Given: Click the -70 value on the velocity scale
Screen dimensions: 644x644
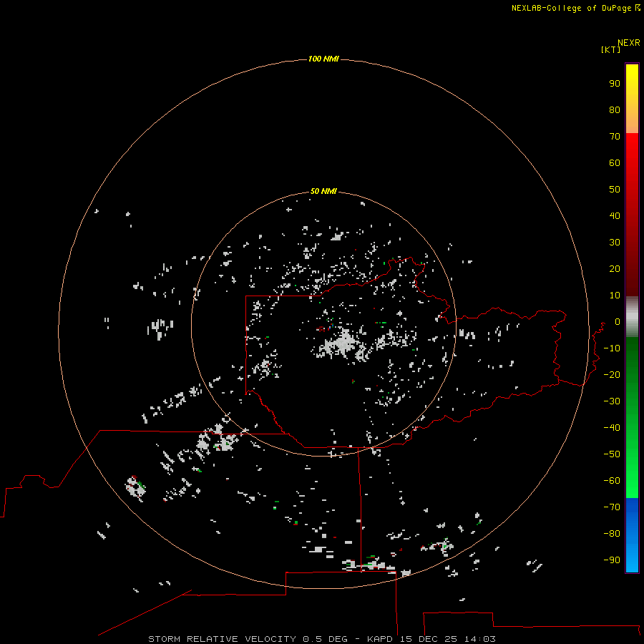Looking at the screenshot, I should click(612, 507).
